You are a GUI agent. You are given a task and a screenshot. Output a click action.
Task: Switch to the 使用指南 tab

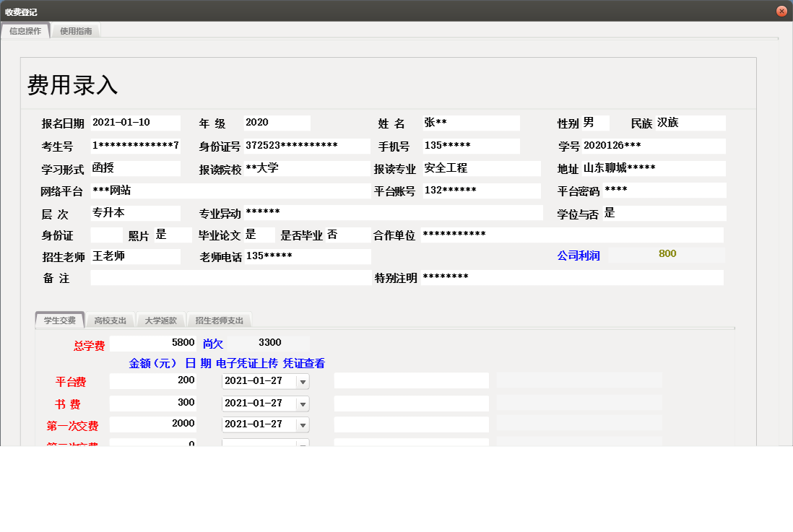click(76, 31)
